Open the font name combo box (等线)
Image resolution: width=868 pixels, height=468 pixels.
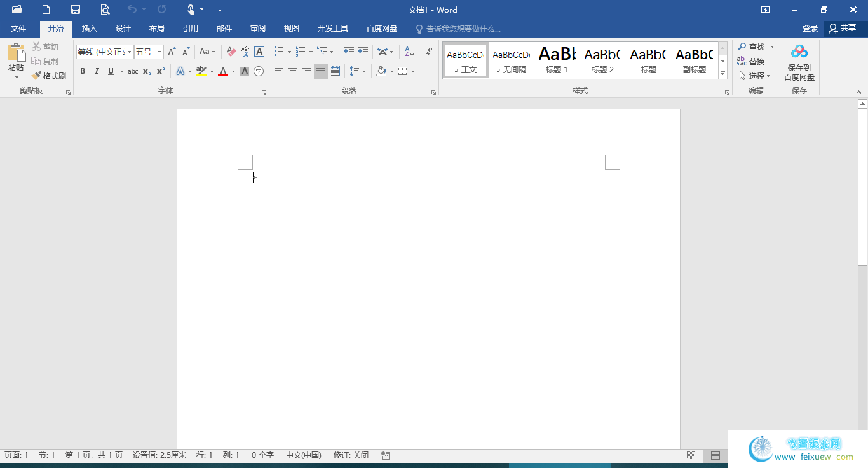point(105,52)
